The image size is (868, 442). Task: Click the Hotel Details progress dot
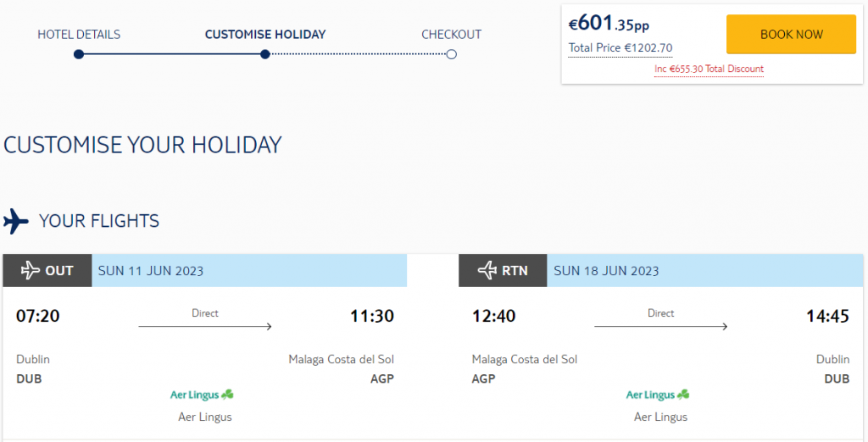coord(79,54)
